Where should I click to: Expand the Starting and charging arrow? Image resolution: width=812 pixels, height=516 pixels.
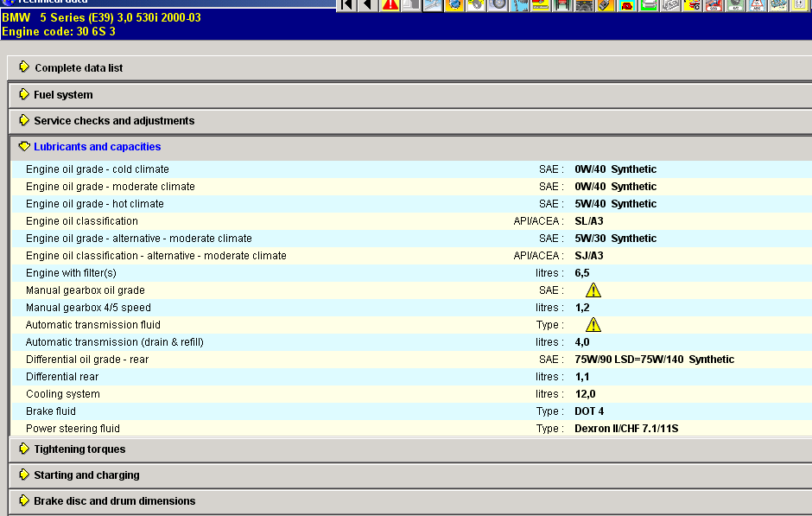[24, 475]
